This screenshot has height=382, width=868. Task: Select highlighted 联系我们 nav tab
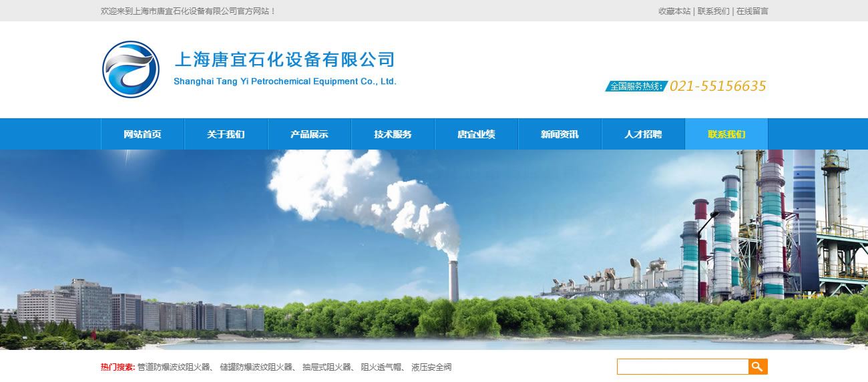tap(726, 134)
